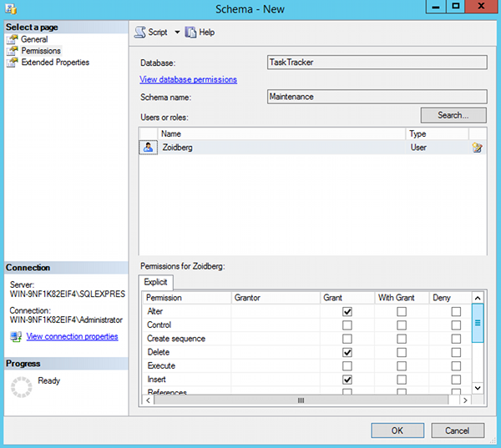Click the Deny column header
Image resolution: width=501 pixels, height=448 pixels.
450,298
